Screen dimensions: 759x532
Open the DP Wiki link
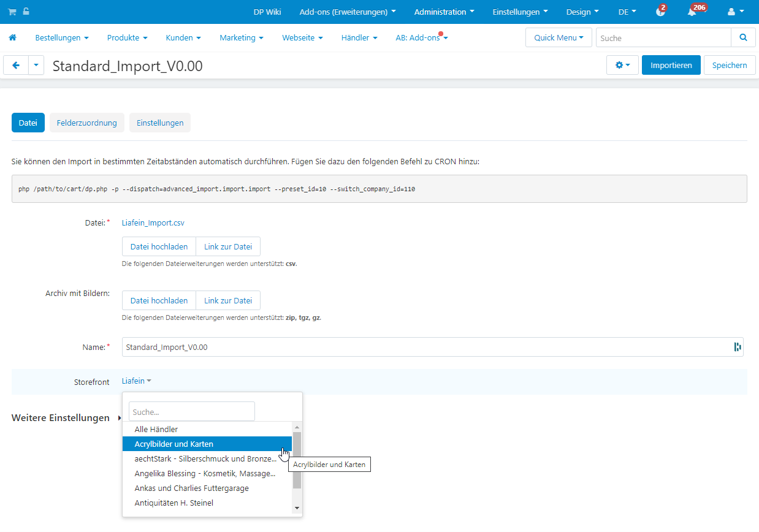click(x=267, y=12)
